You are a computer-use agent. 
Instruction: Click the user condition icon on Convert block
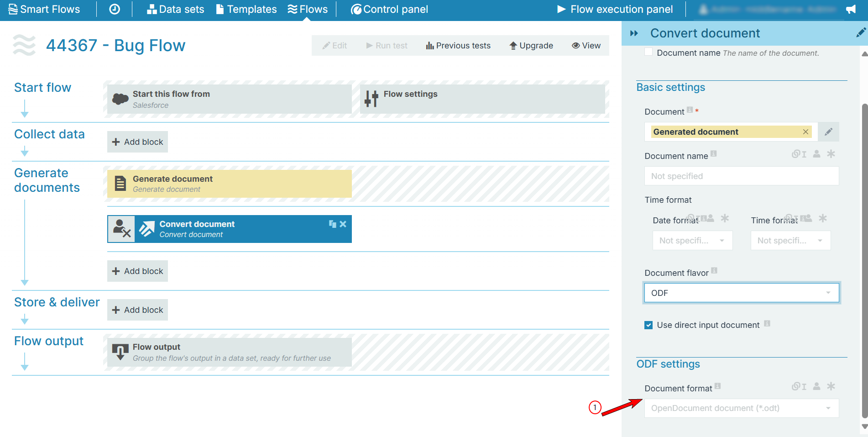point(121,229)
